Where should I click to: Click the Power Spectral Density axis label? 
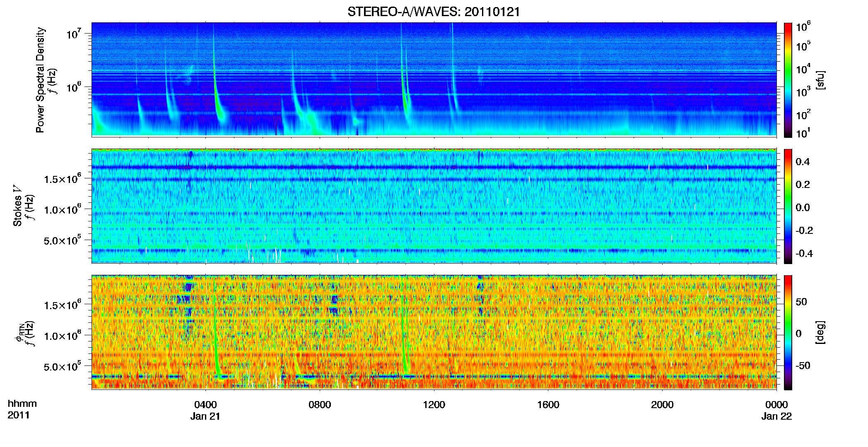pyautogui.click(x=40, y=80)
